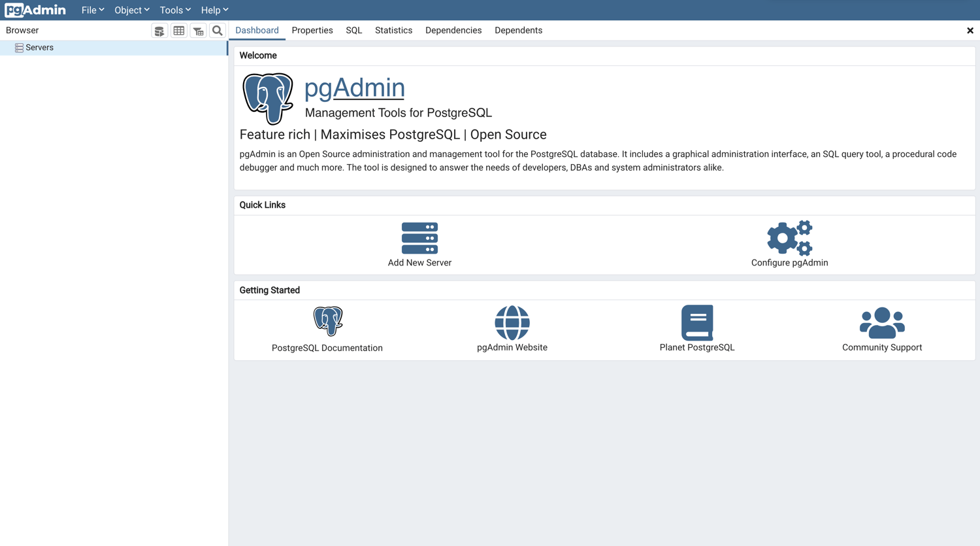The image size is (980, 546).
Task: Open the SQL tab
Action: click(353, 30)
